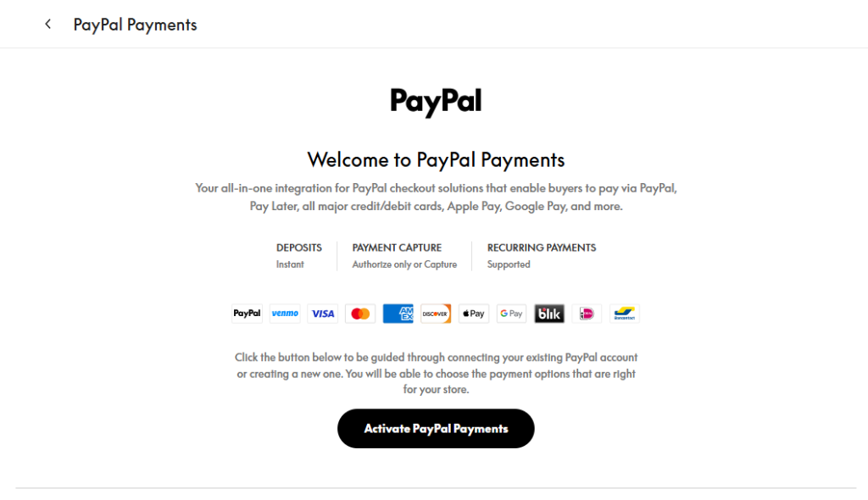Screen dimensions: 868x500
Task: Select the Apple Pay icon
Action: click(x=473, y=313)
